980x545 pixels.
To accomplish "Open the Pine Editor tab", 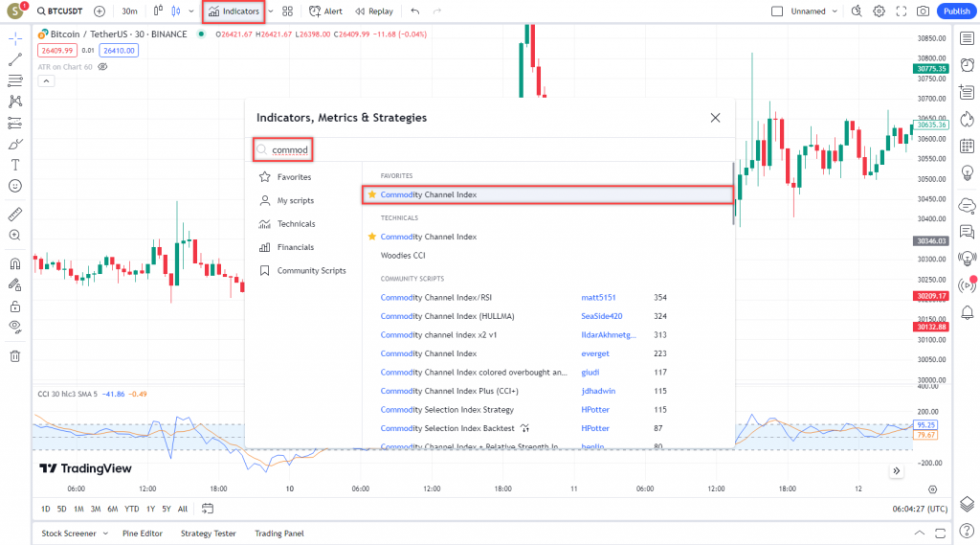I will [x=143, y=534].
